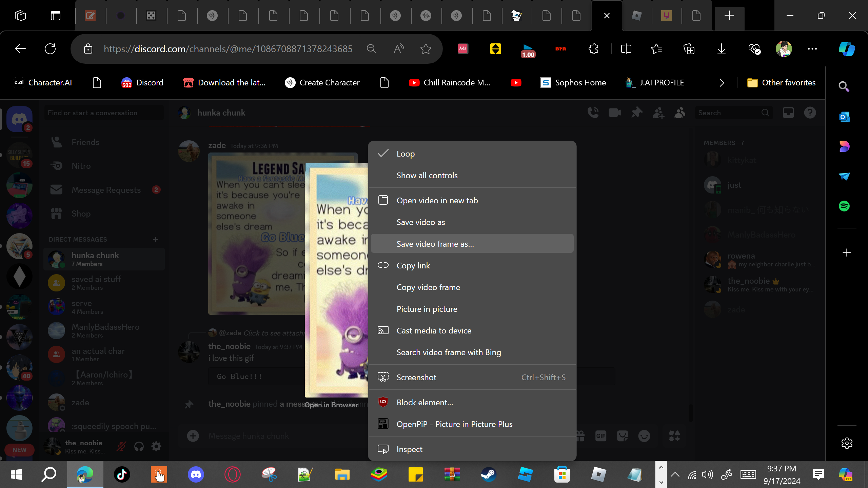Open Discord user settings gear

pyautogui.click(x=156, y=446)
